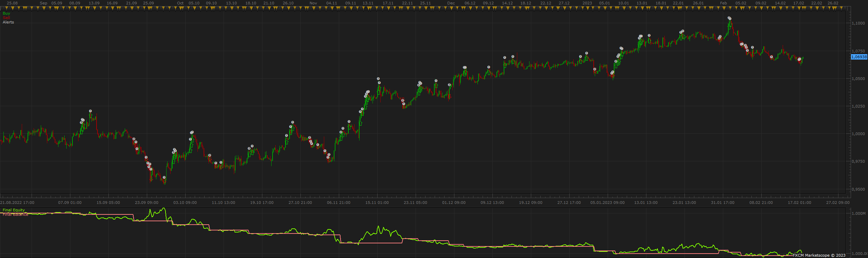Click the latest trade marker near the 1,06938 price
Viewport: 868px width, 258px height.
click(799, 59)
